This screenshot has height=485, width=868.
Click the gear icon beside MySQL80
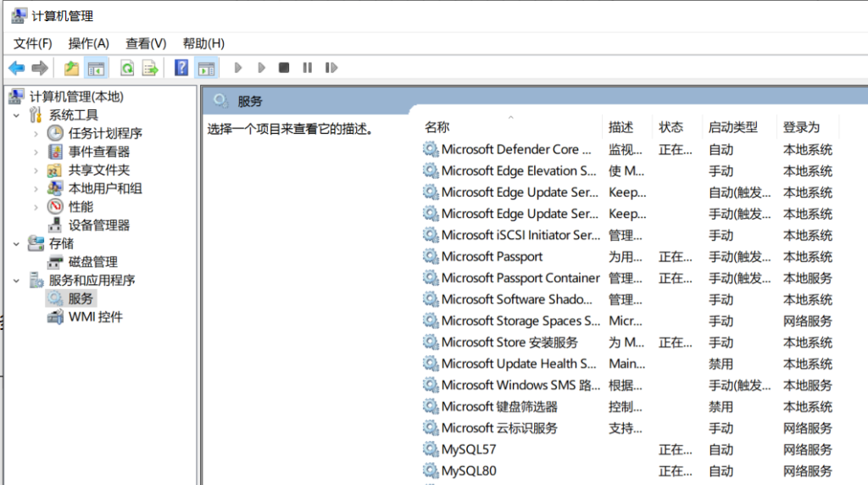point(431,471)
